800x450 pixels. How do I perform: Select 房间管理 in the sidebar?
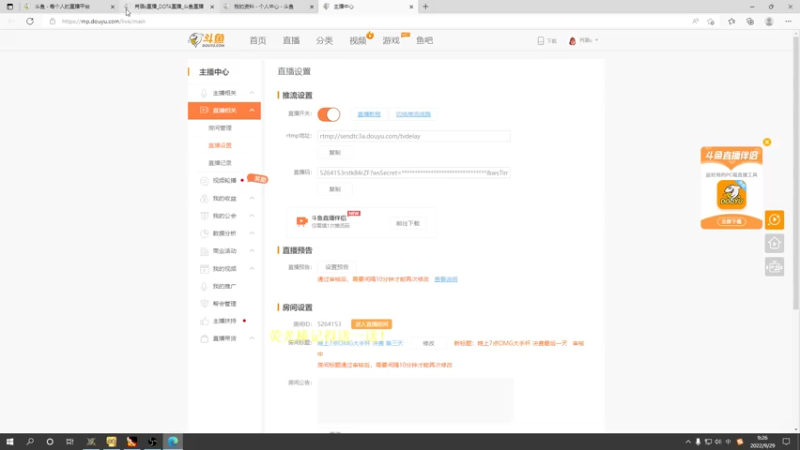pos(220,128)
